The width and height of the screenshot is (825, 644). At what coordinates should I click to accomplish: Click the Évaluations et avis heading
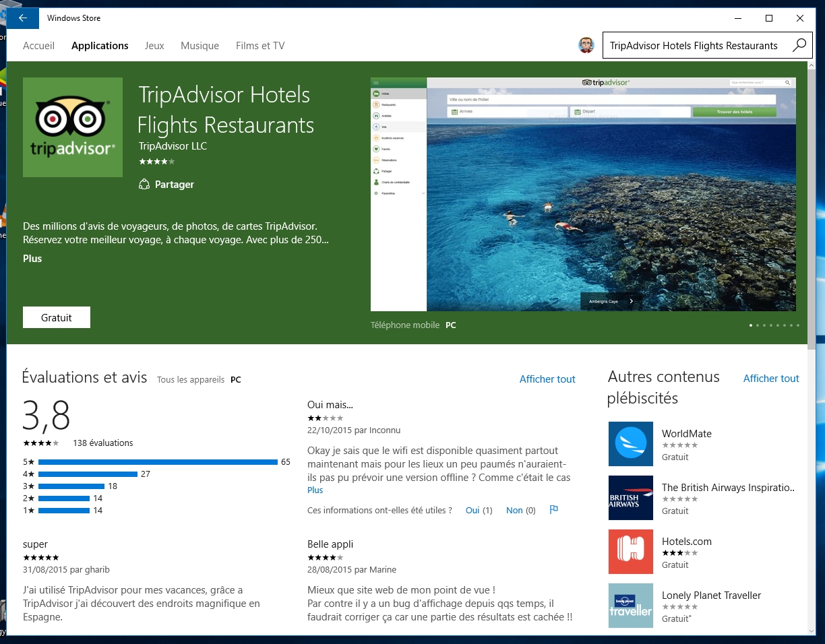(x=85, y=377)
